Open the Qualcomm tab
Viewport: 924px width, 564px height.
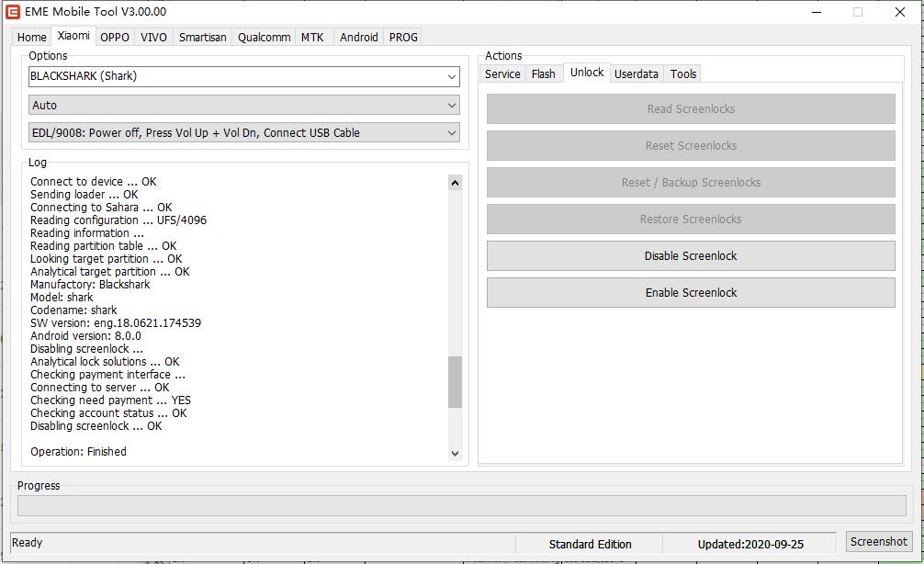(x=264, y=37)
